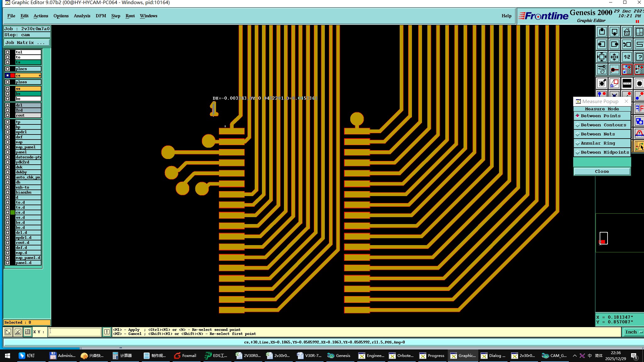Toggle visibility checkbox of ss layer
This screenshot has width=644, height=362.
(8, 89)
